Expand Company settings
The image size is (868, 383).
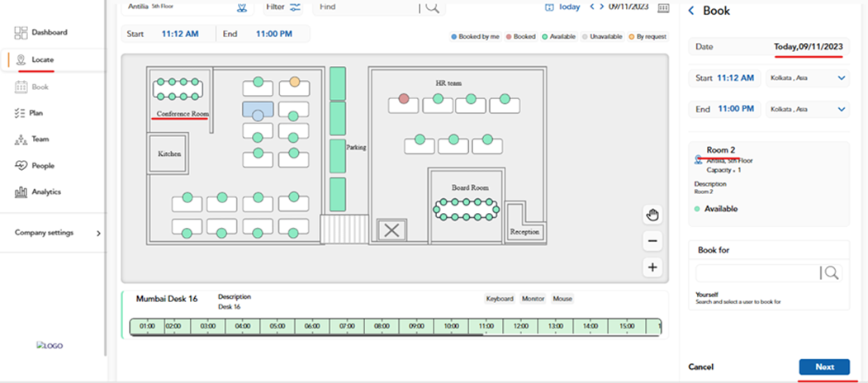(58, 233)
